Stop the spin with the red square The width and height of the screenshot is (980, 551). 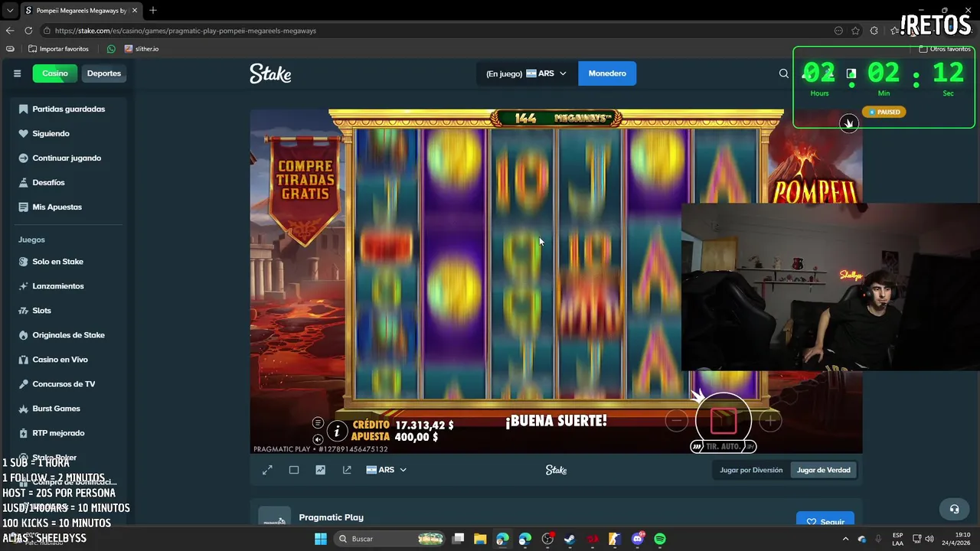(x=724, y=420)
